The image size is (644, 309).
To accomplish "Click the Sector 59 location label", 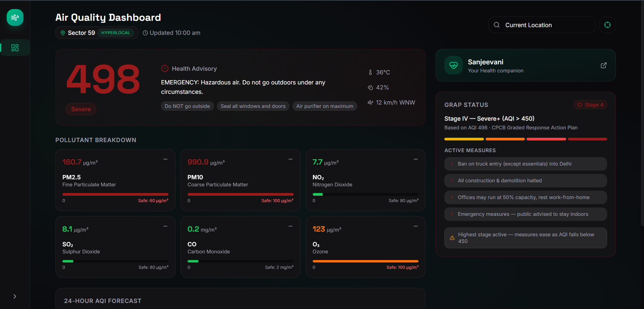I will [82, 33].
